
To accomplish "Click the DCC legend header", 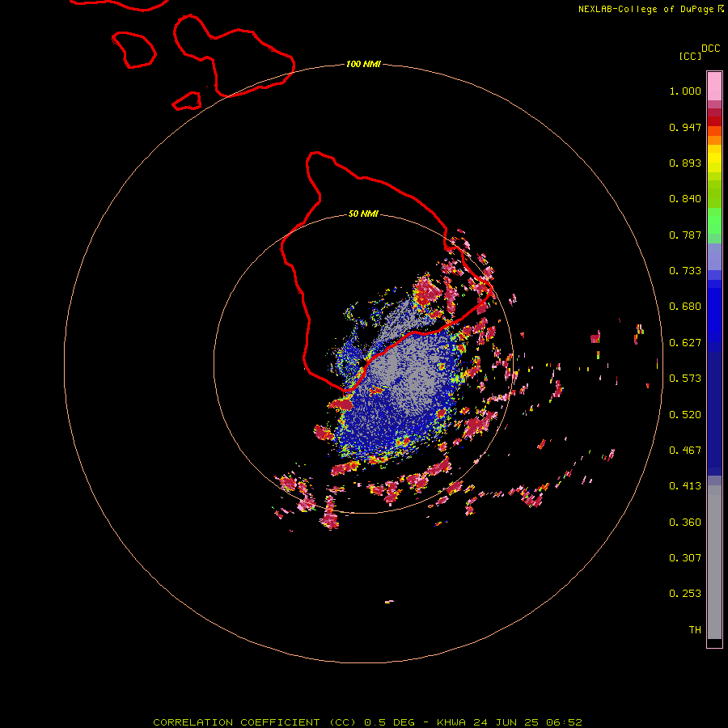I will pyautogui.click(x=711, y=49).
